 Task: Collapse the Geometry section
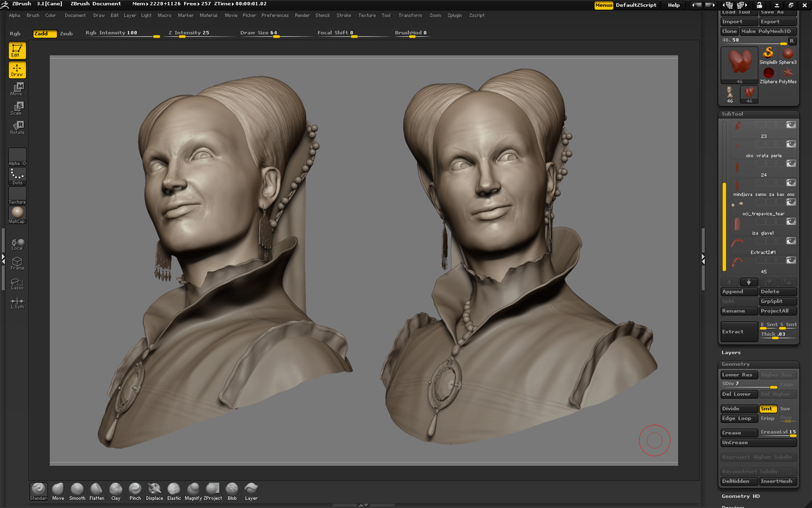(736, 364)
